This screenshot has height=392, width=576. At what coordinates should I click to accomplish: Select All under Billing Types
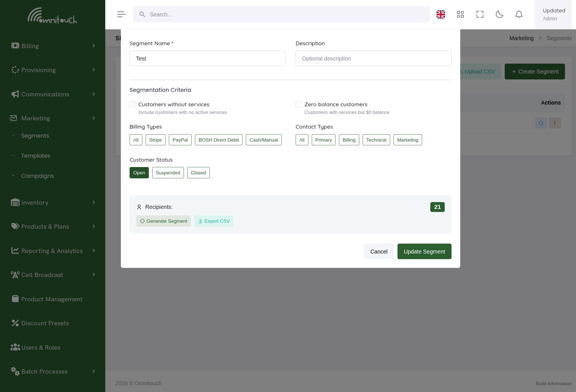tap(136, 140)
